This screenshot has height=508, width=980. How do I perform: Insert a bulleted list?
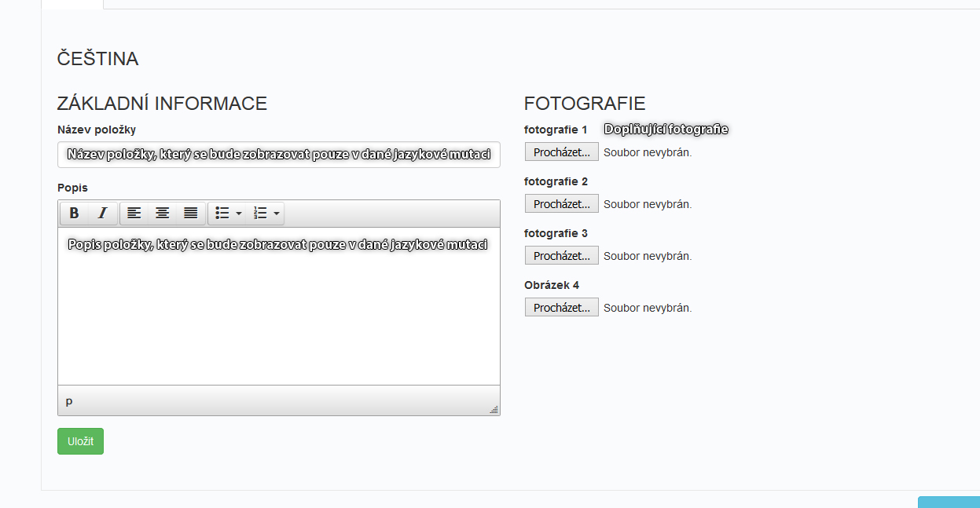point(222,214)
